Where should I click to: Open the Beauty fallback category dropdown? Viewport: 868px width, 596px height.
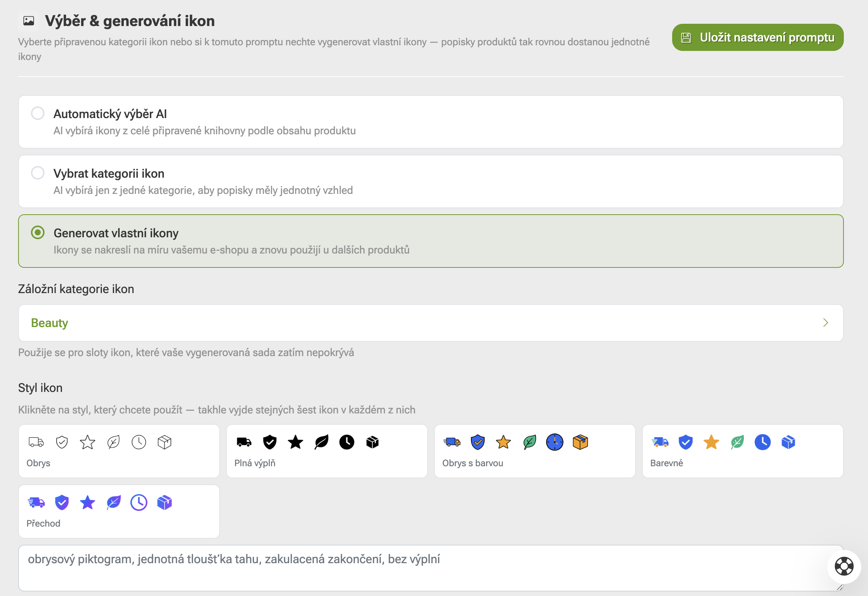coord(431,323)
